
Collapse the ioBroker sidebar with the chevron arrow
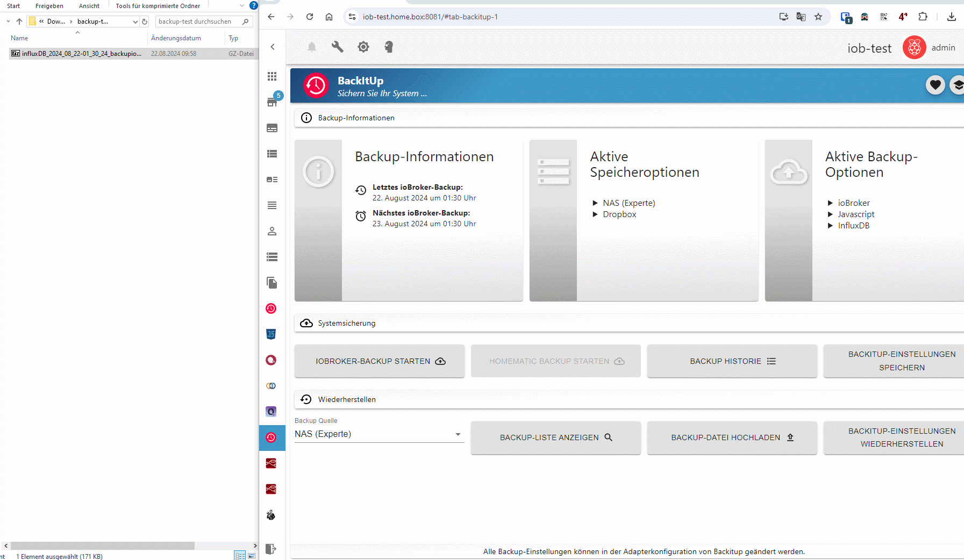[273, 47]
